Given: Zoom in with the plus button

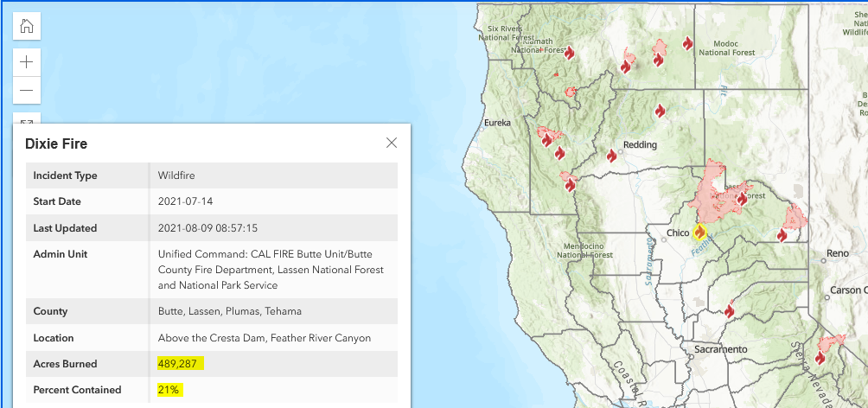Looking at the screenshot, I should pyautogui.click(x=27, y=62).
